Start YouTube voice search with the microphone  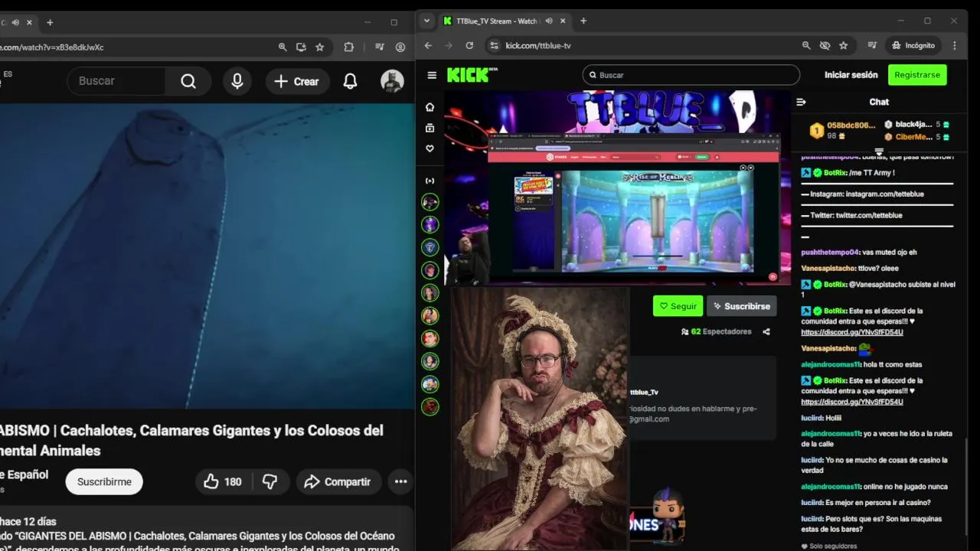[237, 81]
